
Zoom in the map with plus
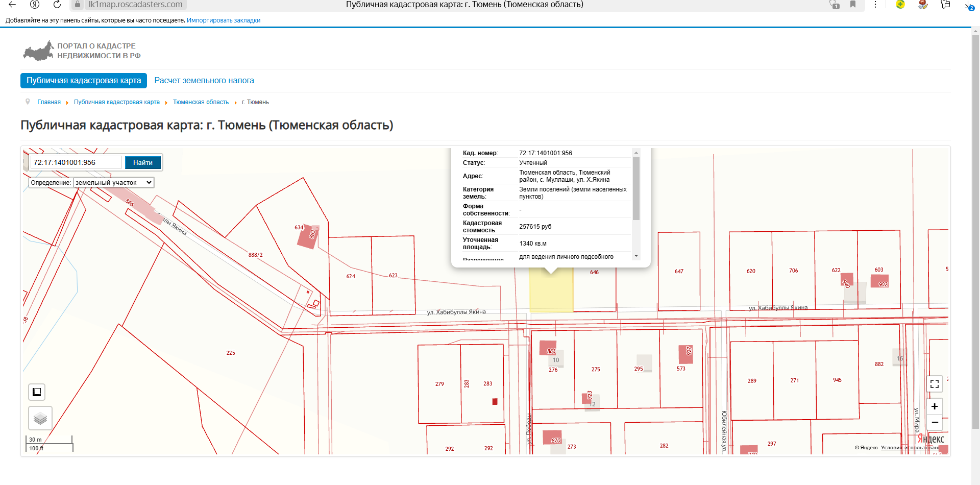coord(935,406)
